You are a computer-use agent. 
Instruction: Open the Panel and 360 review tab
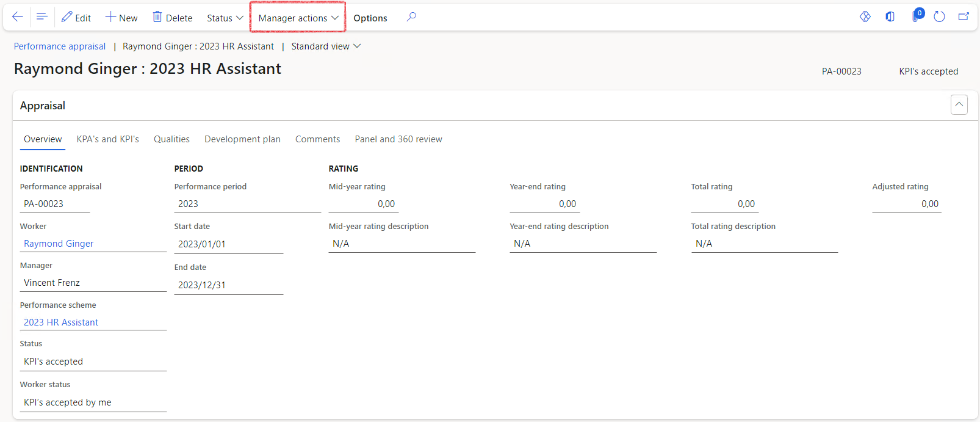tap(398, 139)
